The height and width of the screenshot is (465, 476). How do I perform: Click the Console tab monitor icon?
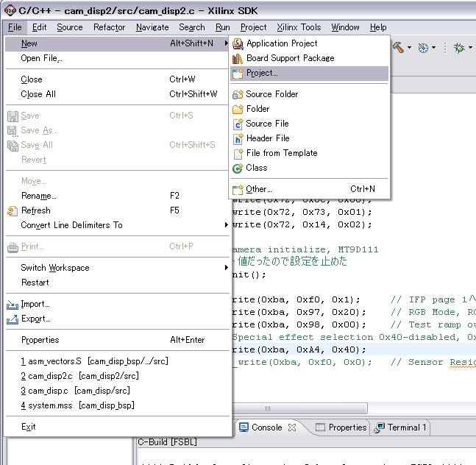(244, 427)
